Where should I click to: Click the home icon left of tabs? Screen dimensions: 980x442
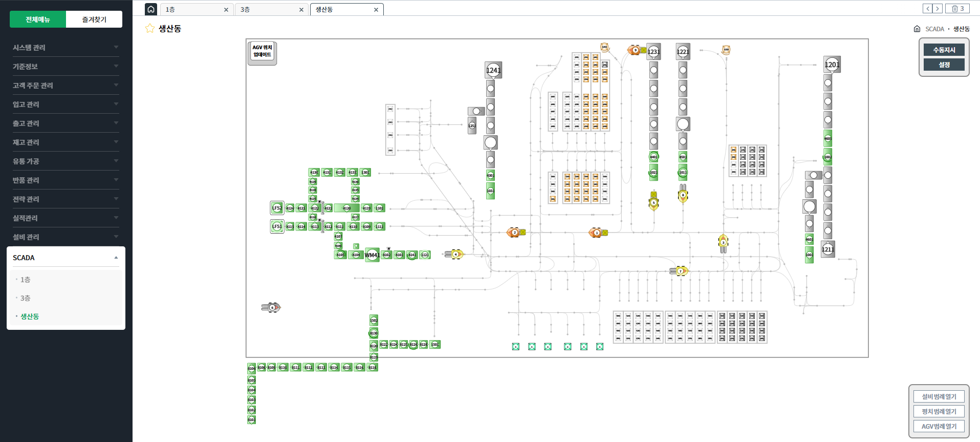pos(151,9)
